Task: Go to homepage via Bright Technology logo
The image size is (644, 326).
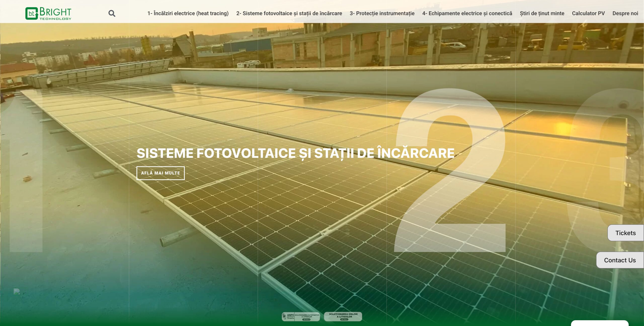Action: [x=48, y=13]
